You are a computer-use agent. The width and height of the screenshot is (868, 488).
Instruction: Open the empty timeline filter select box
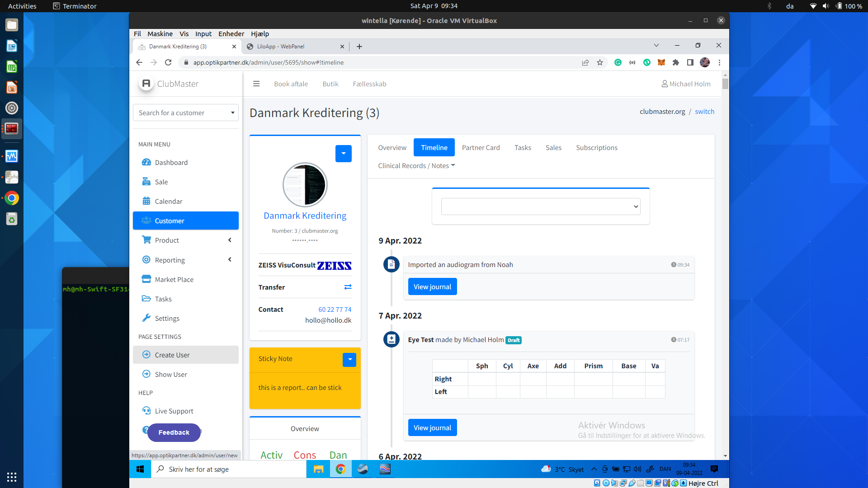[540, 206]
